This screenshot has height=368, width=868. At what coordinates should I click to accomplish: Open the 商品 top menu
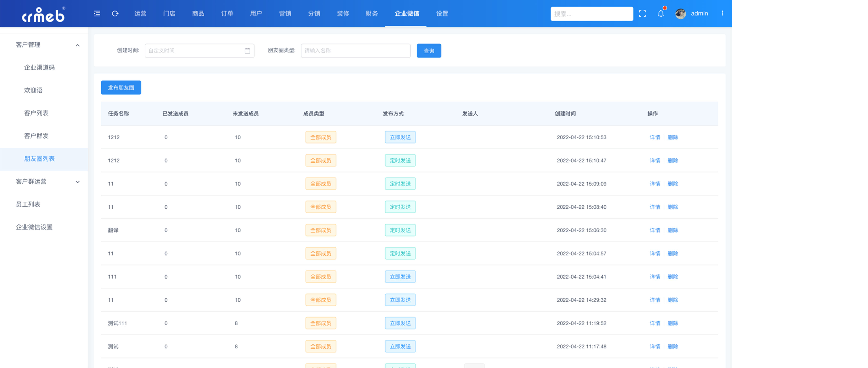(198, 14)
